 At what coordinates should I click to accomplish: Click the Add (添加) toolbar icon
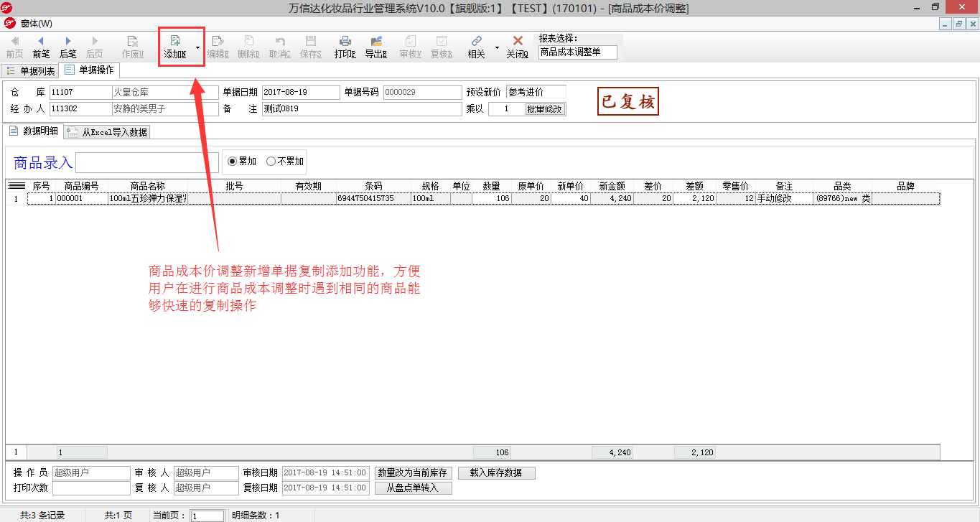175,47
